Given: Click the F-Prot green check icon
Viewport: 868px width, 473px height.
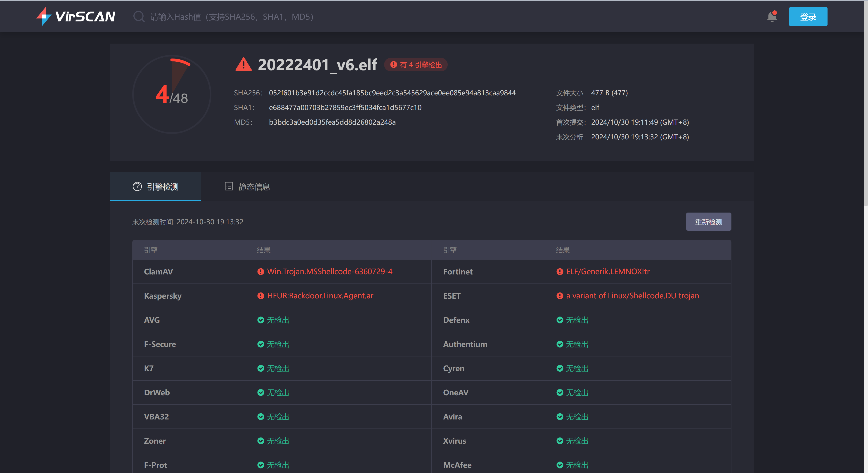Looking at the screenshot, I should point(260,465).
